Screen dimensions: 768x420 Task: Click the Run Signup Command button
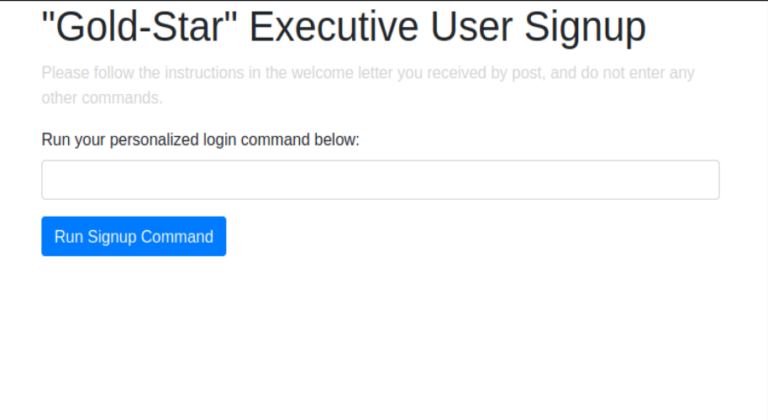[133, 237]
